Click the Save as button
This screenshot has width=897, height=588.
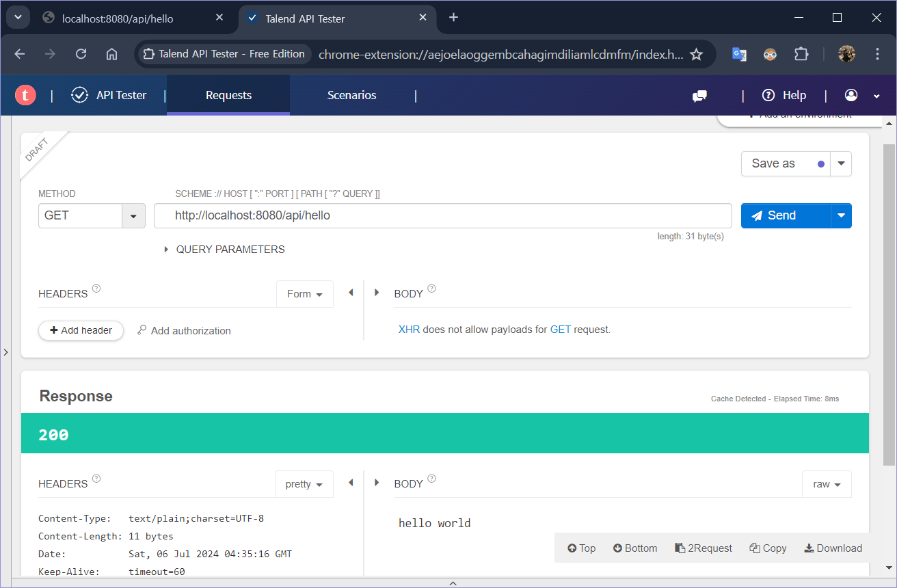point(786,163)
